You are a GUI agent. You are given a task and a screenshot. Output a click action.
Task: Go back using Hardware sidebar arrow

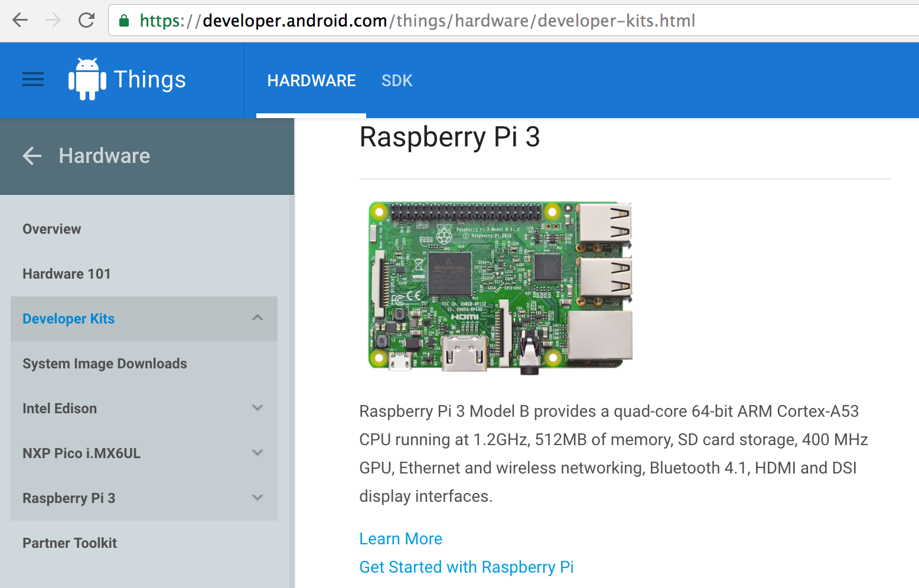[32, 156]
